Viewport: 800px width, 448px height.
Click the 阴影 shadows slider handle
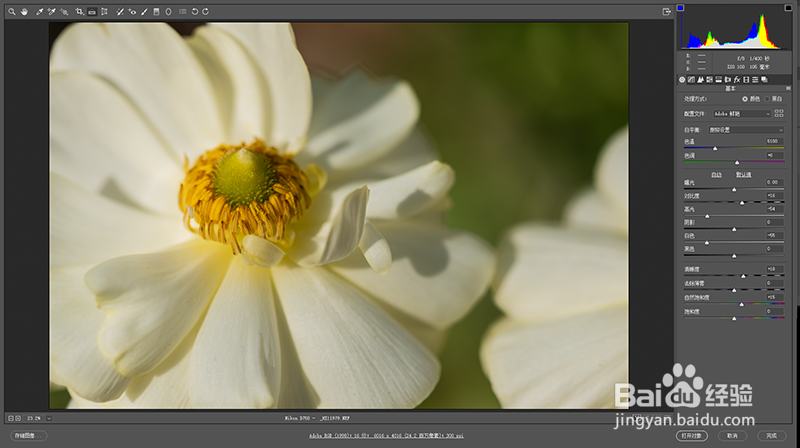click(x=734, y=229)
